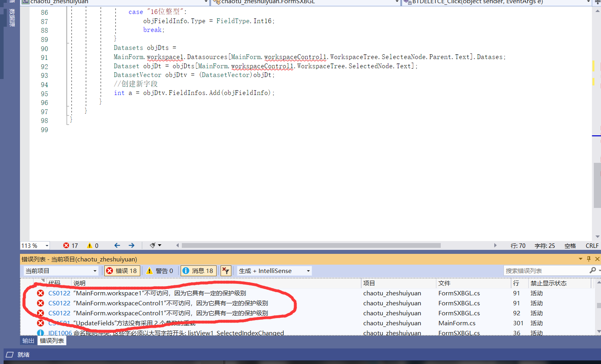This screenshot has height=364, width=601.
Task: Click the status bar ready icon
Action: point(10,354)
